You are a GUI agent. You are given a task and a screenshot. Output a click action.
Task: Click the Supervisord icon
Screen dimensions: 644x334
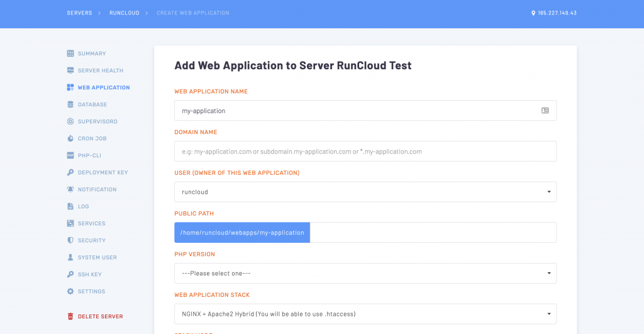click(x=70, y=121)
